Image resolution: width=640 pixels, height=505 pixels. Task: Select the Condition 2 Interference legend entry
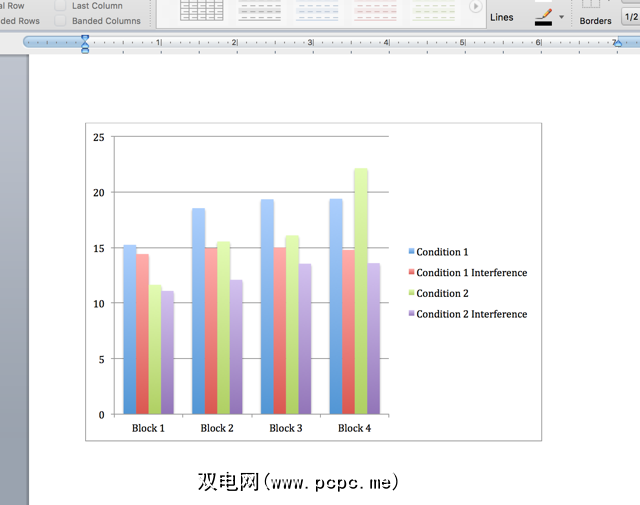tap(468, 314)
